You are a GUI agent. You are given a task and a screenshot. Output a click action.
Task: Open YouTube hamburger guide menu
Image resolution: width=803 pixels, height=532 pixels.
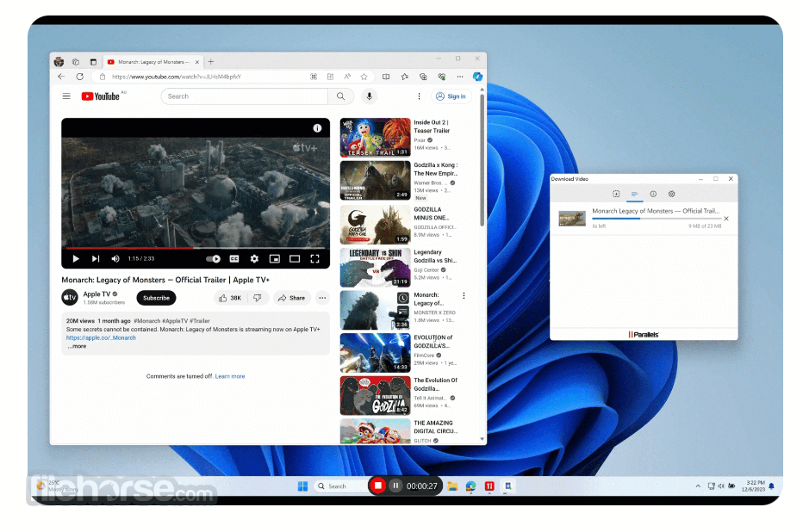(66, 96)
